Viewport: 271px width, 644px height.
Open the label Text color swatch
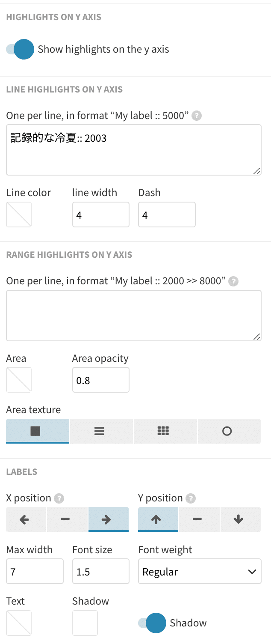tap(19, 623)
